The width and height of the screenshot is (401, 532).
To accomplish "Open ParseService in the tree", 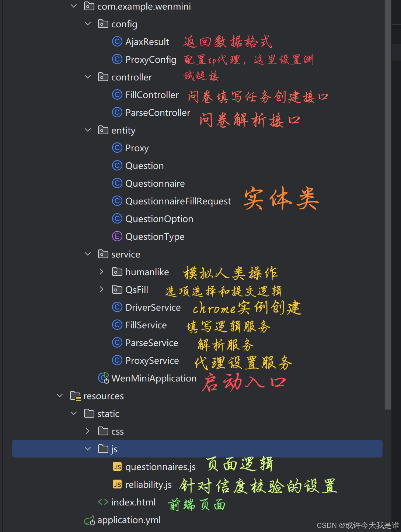I will point(151,343).
